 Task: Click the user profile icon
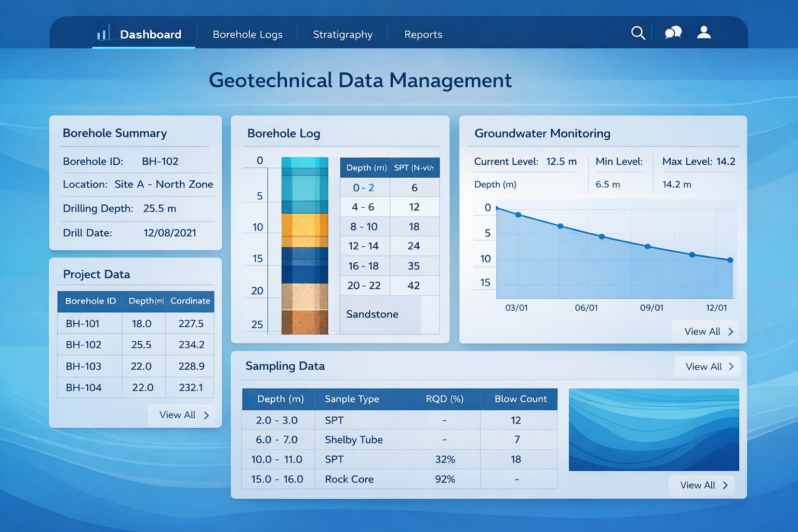704,32
